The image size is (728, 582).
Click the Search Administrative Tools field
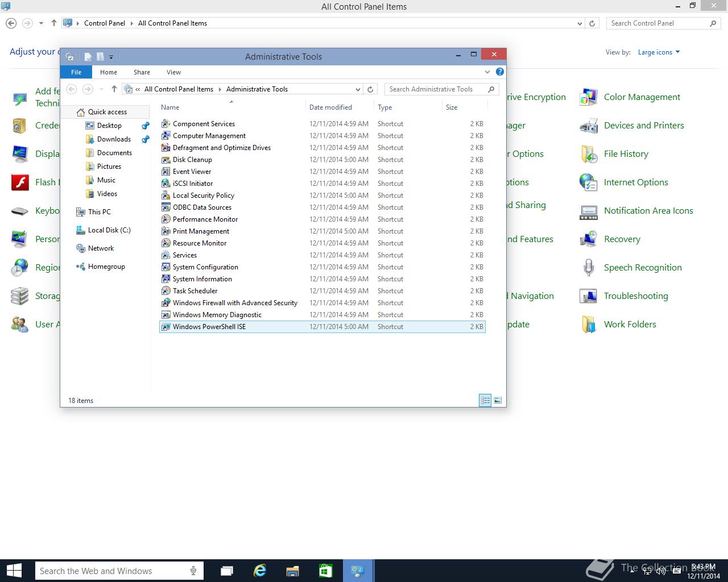point(435,89)
